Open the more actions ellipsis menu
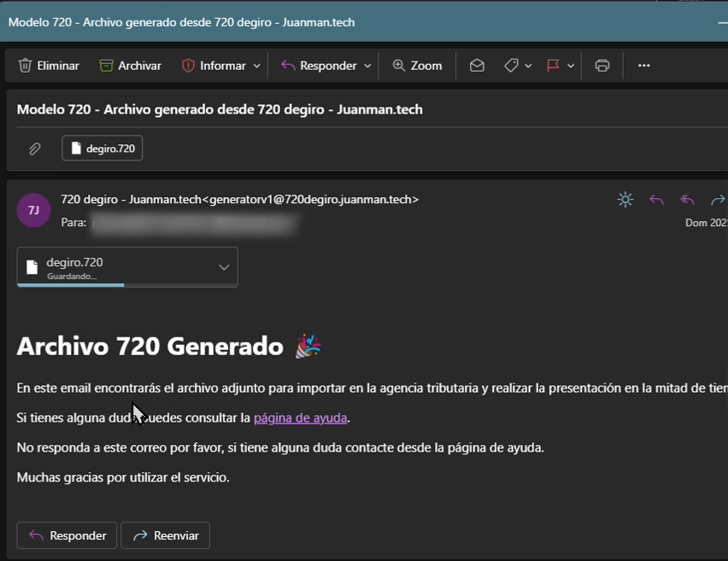Viewport: 728px width, 561px height. click(644, 66)
